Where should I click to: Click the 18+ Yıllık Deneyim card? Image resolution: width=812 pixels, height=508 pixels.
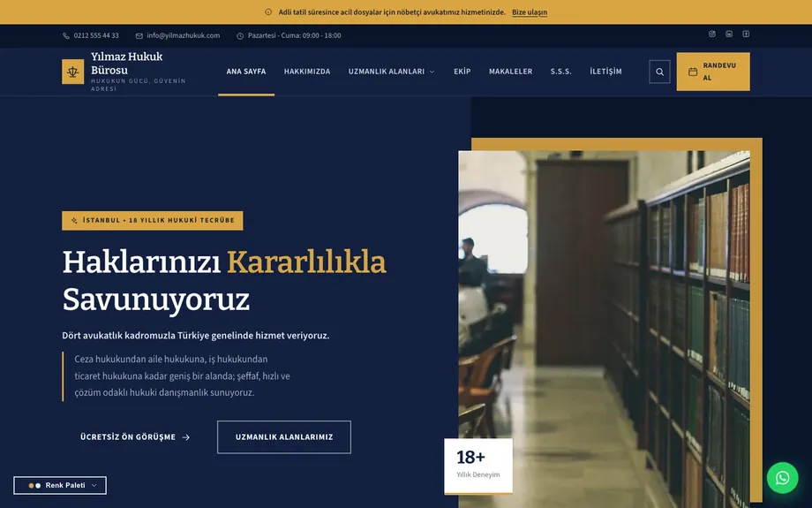pos(478,466)
